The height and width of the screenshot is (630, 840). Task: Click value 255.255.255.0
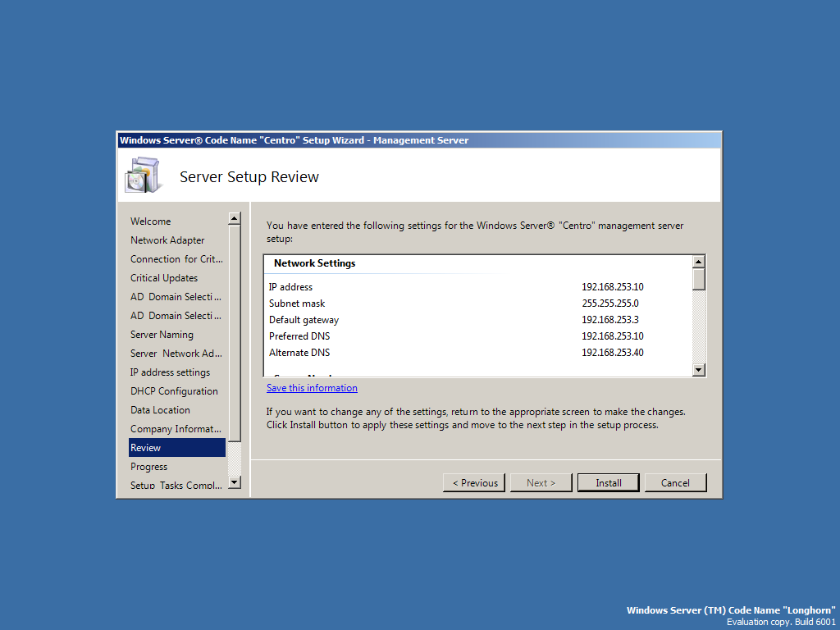tap(610, 304)
